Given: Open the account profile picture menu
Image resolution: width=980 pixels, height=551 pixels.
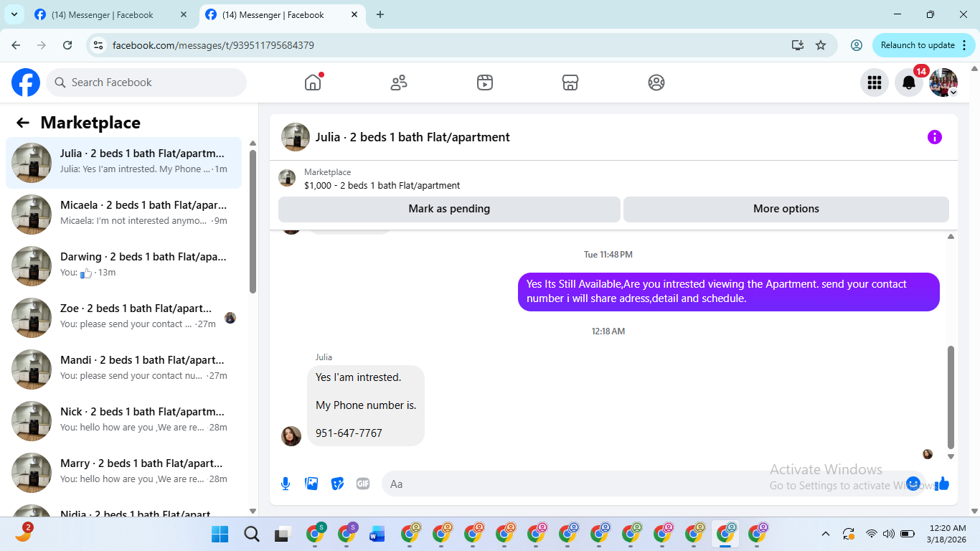Looking at the screenshot, I should [943, 83].
